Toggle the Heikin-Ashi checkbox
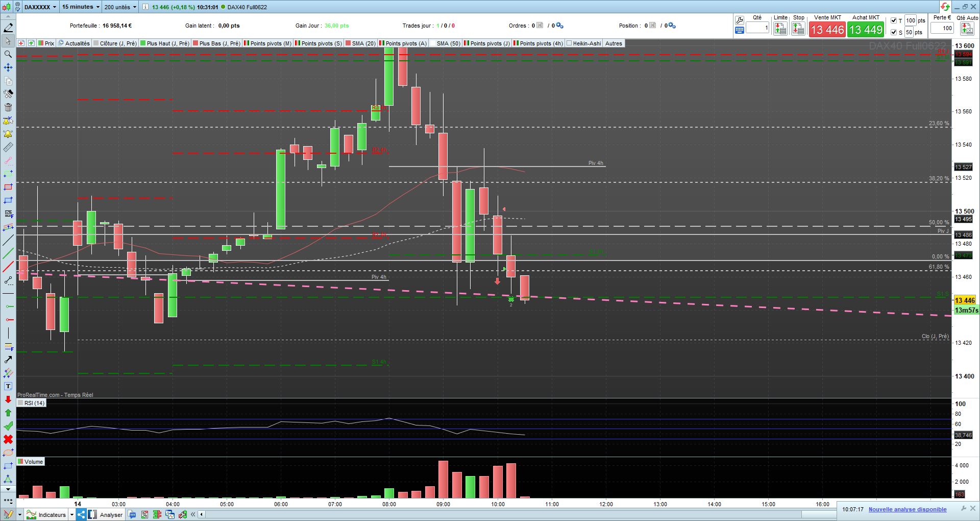Screen dimensions: 980x521 pyautogui.click(x=569, y=43)
